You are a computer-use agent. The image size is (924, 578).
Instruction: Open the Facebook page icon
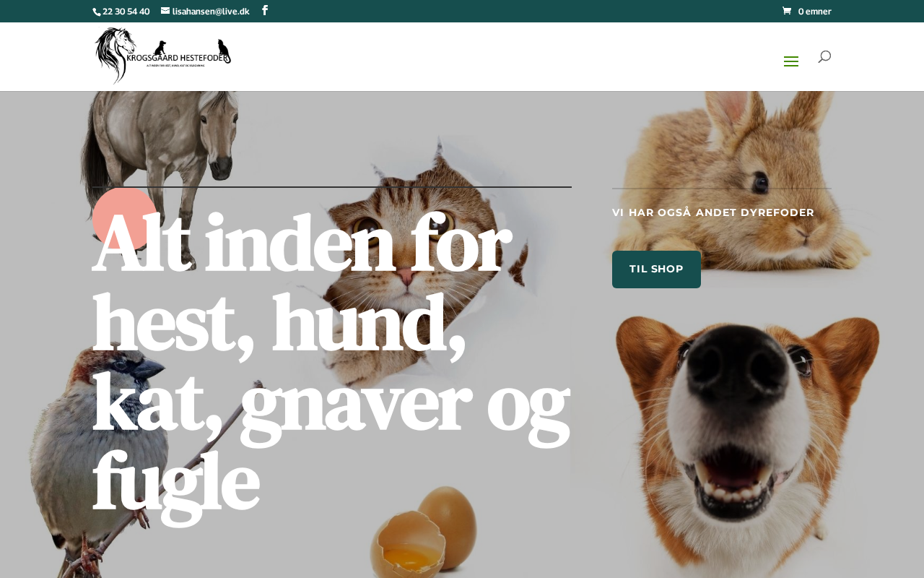265,10
